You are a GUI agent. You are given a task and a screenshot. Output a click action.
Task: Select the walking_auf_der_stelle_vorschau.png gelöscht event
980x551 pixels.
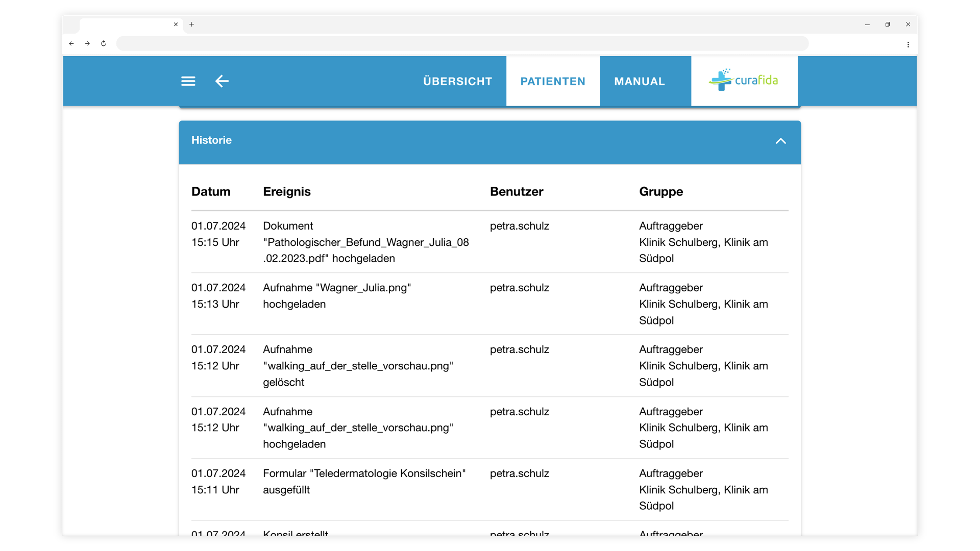click(358, 366)
